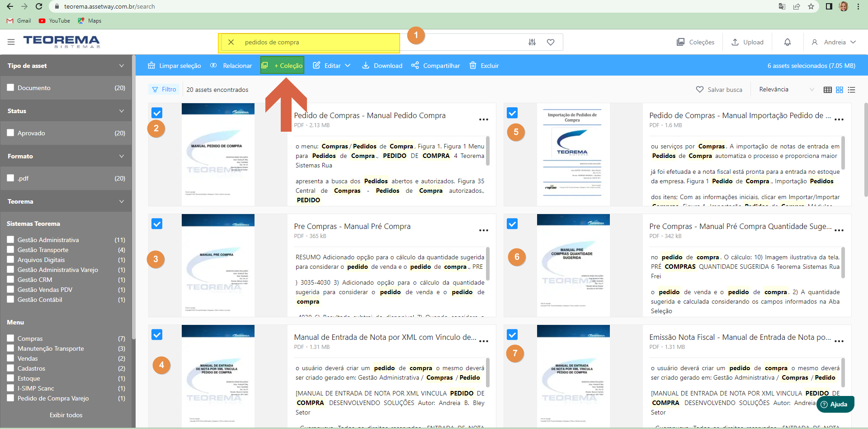Image resolution: width=868 pixels, height=429 pixels.
Task: Click Compartilhar to share selected assets
Action: point(436,66)
